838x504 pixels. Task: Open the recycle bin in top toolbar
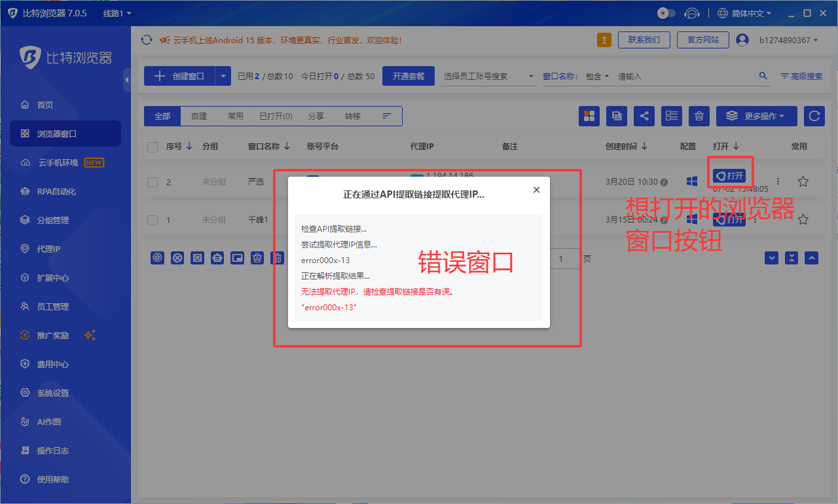pyautogui.click(x=699, y=116)
